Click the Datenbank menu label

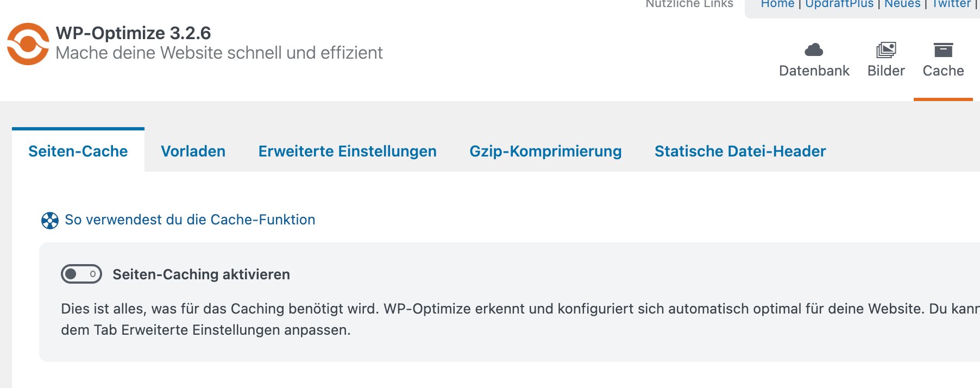[x=814, y=71]
